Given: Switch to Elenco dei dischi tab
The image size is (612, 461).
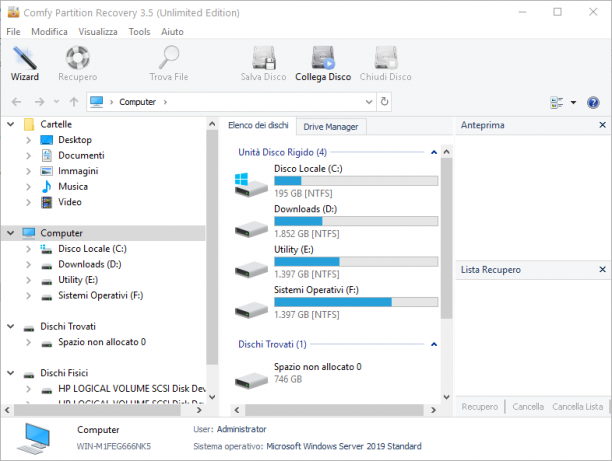Looking at the screenshot, I should pyautogui.click(x=258, y=125).
